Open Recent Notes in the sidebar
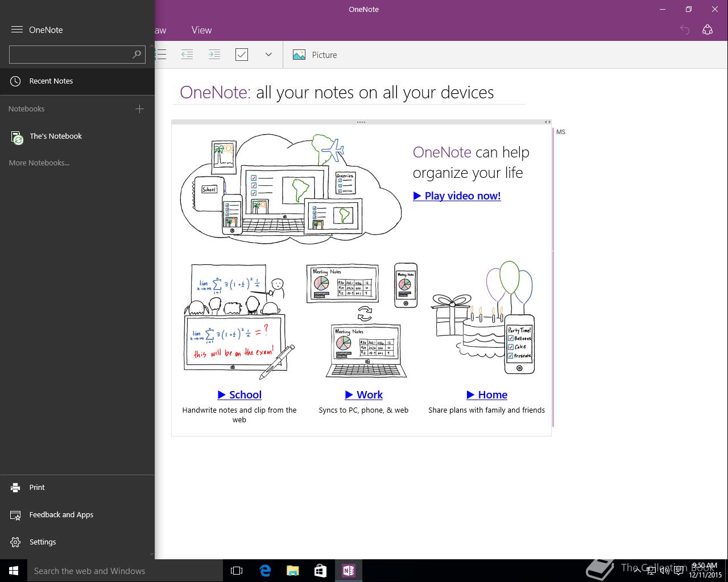Screen dimensions: 728x582 point(51,81)
